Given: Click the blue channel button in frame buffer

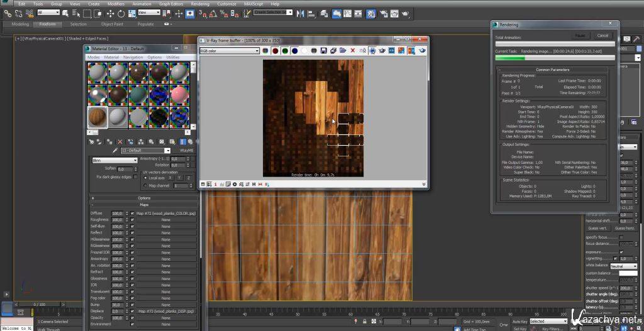Looking at the screenshot, I should pos(294,51).
